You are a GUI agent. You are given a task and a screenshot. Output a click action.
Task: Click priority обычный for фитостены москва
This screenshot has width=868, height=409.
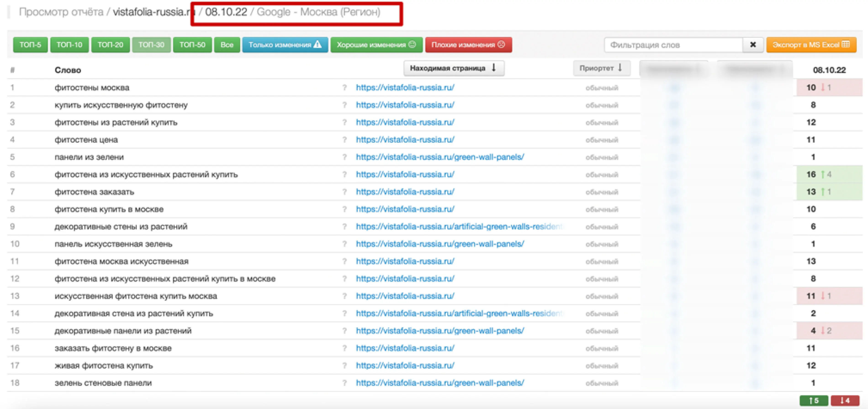(602, 88)
